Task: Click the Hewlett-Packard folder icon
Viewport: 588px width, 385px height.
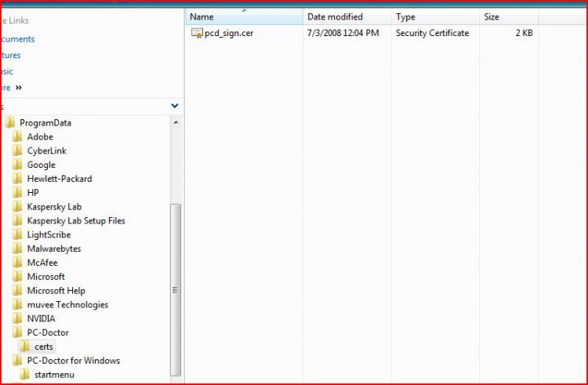Action: tap(17, 179)
